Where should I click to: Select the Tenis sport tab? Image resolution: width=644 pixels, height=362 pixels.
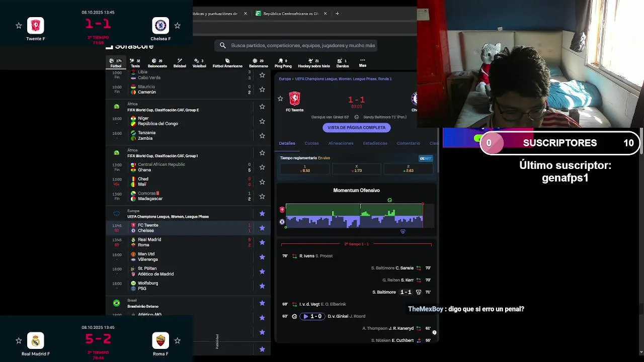pyautogui.click(x=135, y=63)
